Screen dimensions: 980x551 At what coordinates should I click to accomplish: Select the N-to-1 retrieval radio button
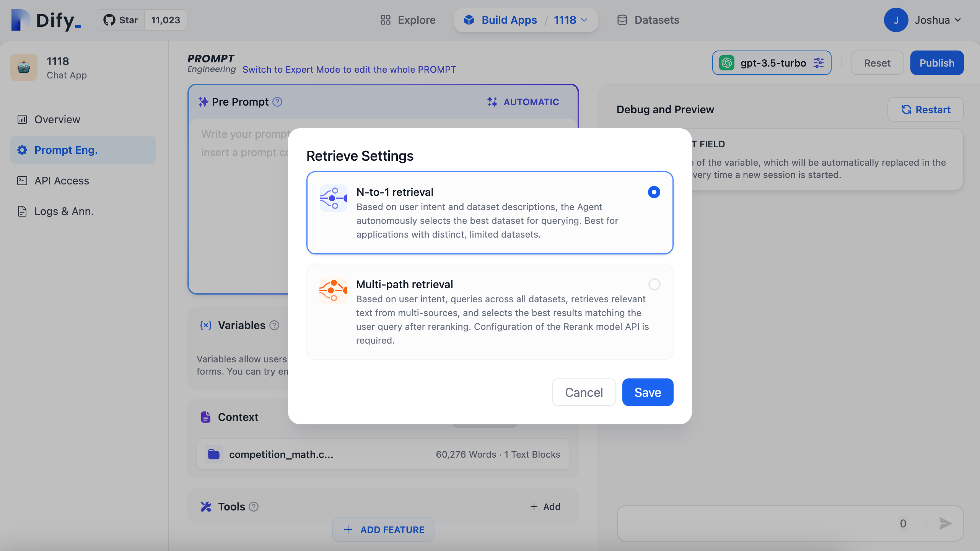(x=654, y=192)
